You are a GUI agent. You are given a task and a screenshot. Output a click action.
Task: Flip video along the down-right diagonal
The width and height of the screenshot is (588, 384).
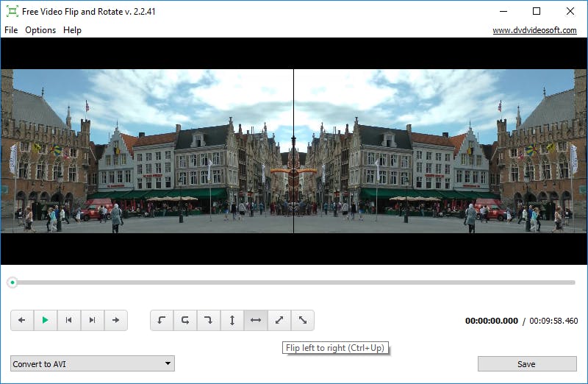click(x=303, y=320)
